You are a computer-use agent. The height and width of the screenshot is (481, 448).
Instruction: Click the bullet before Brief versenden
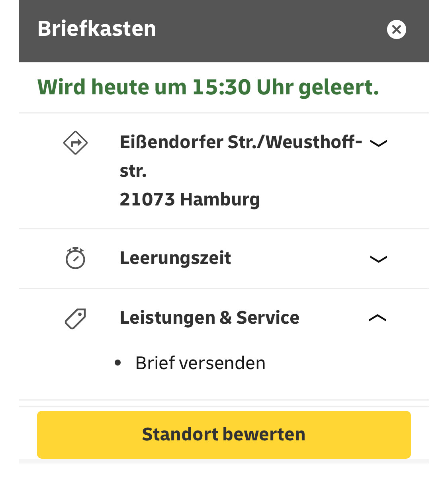click(x=117, y=363)
